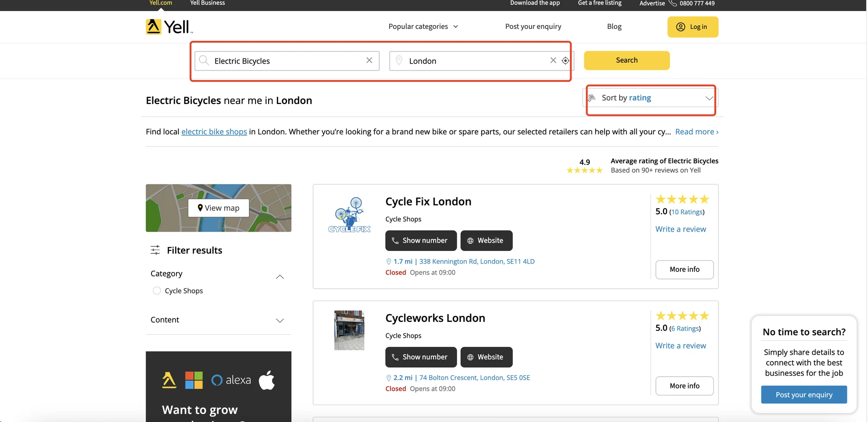Click the filter sliders icon

(155, 250)
